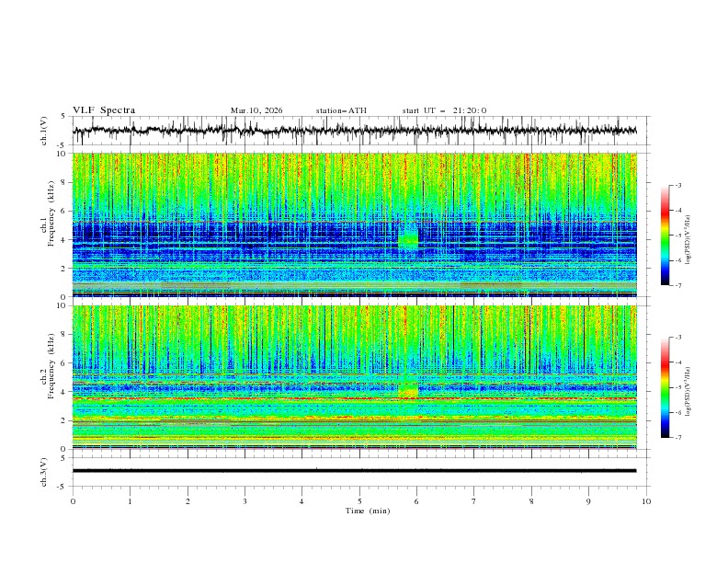The width and height of the screenshot is (728, 563).
Task: Click the time axis tick label "1"
Action: point(130,501)
